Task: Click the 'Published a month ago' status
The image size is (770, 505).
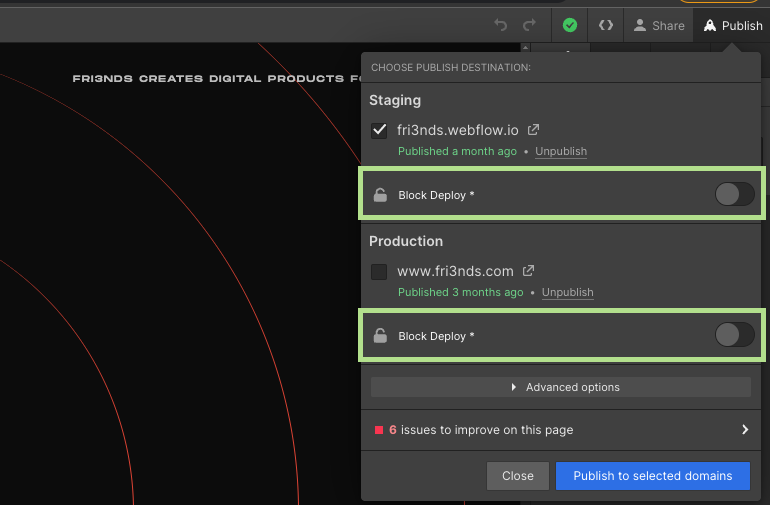Action: 457,151
